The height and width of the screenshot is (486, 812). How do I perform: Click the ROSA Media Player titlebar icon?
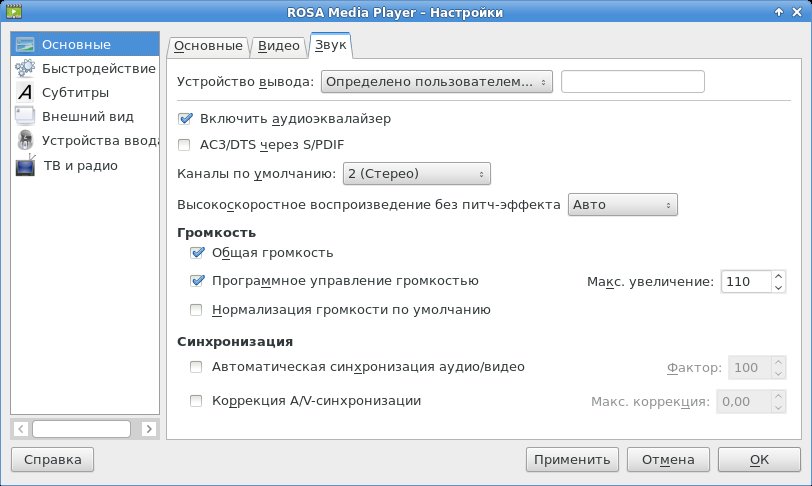(x=14, y=11)
